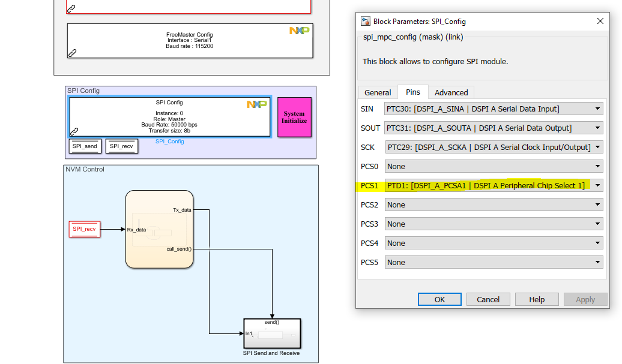Click the Simulink icon in dialog title bar
622x364 pixels.
pyautogui.click(x=365, y=21)
